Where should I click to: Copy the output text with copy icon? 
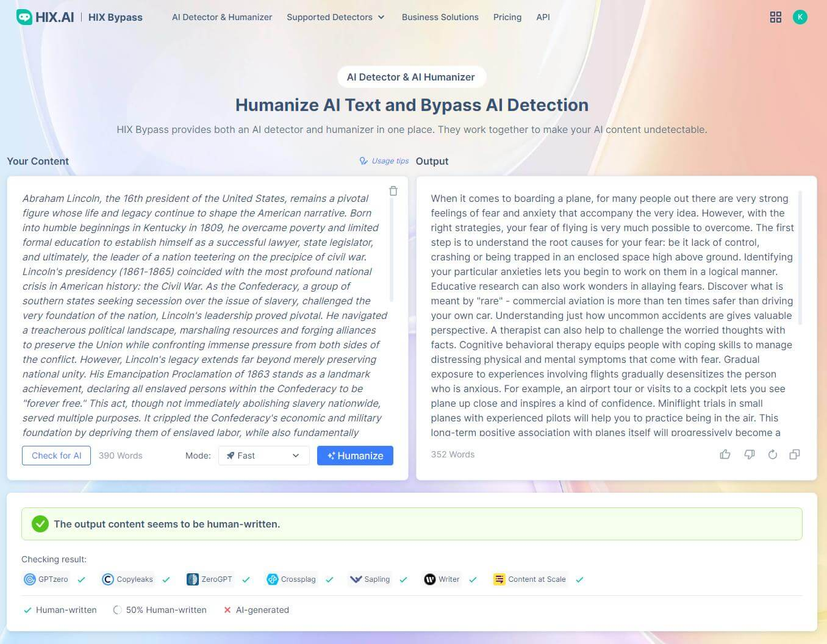[x=795, y=454]
